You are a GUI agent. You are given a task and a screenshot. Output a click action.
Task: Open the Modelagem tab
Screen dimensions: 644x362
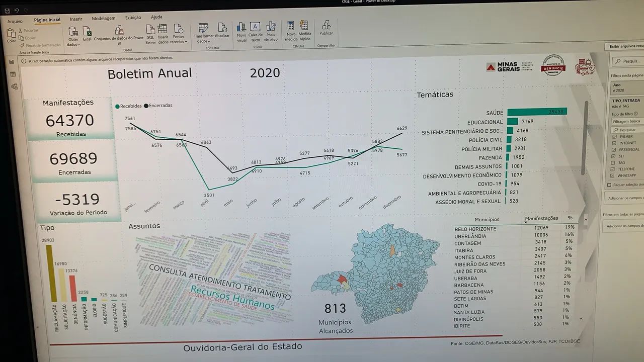point(104,18)
